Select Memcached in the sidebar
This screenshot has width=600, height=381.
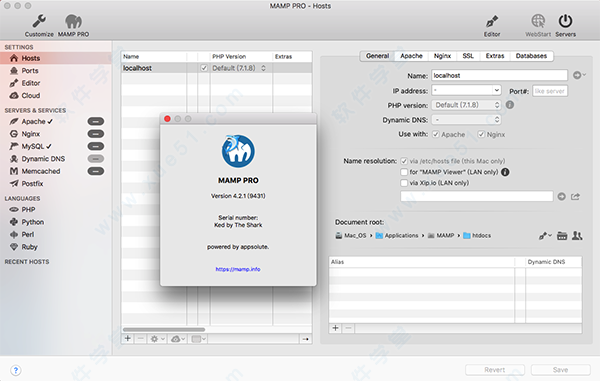41,171
